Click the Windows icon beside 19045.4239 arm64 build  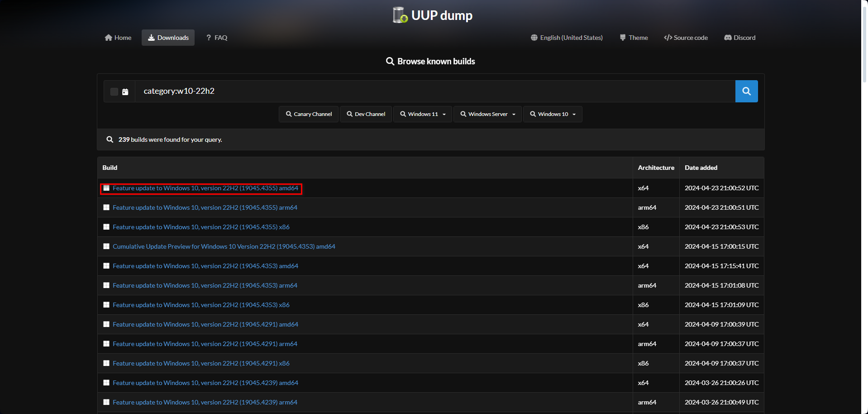(106, 402)
